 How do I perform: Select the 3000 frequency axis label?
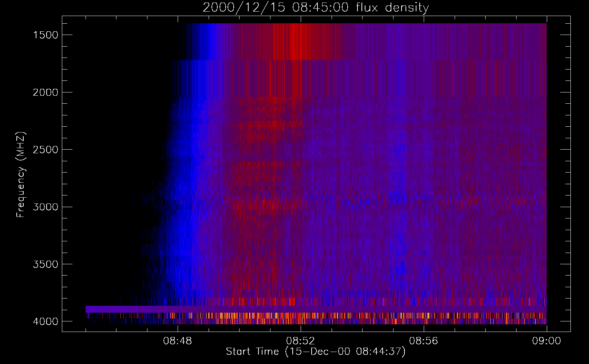point(46,207)
